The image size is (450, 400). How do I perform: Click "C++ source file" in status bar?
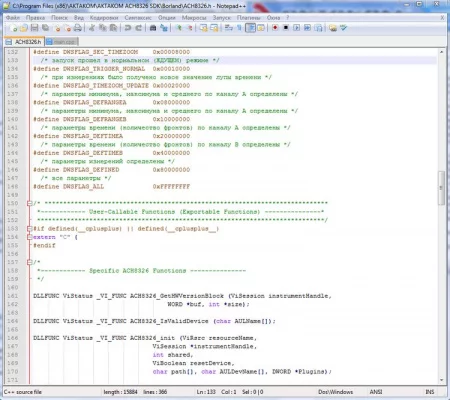click(23, 392)
